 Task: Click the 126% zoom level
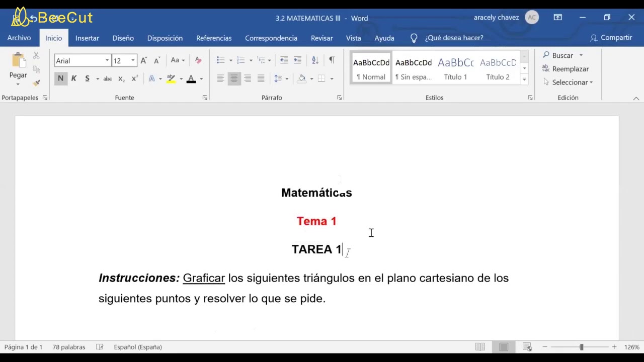(632, 347)
